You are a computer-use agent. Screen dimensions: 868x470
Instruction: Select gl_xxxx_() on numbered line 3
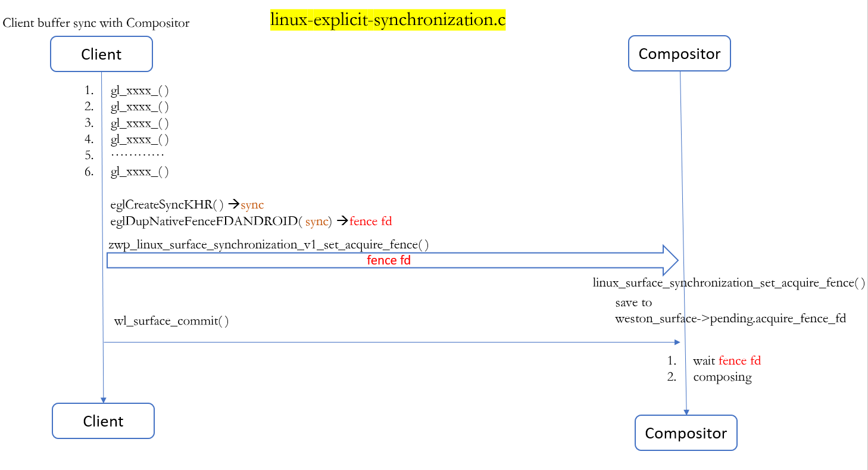tap(140, 123)
